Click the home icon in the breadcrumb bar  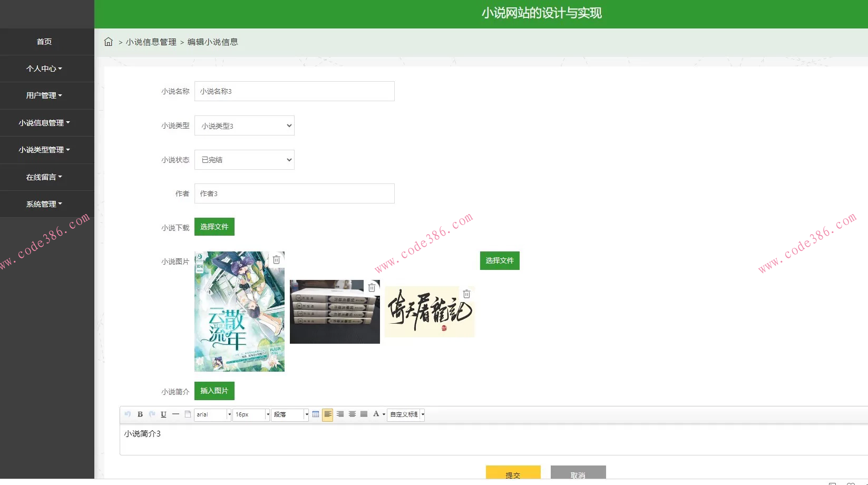108,42
